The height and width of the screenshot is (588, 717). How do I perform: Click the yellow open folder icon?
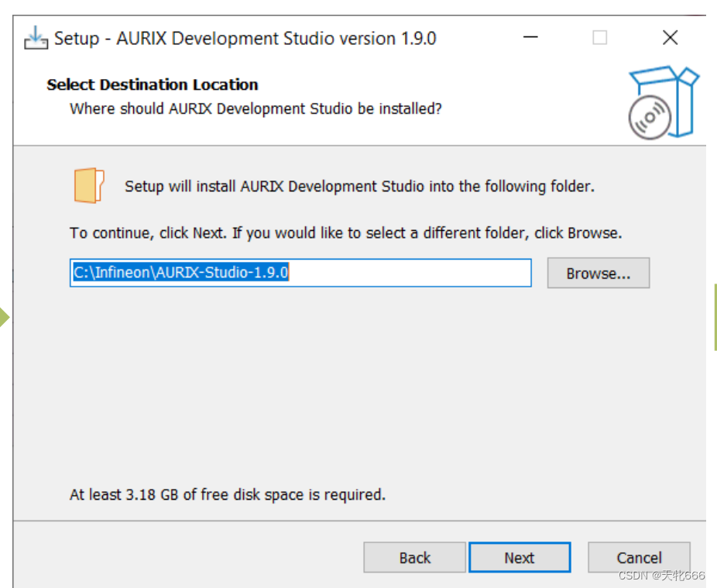click(x=87, y=185)
